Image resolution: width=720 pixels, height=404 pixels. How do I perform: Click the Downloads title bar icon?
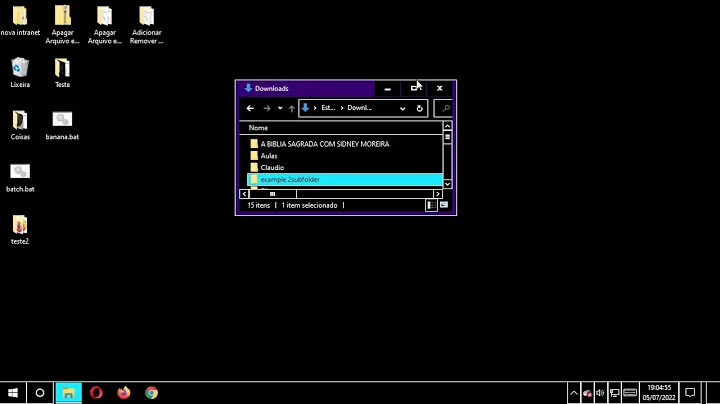248,88
